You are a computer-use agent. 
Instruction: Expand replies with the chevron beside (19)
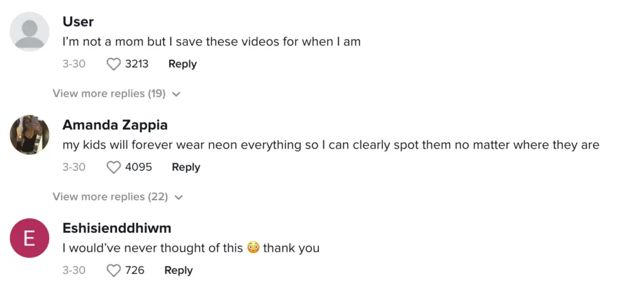tap(176, 94)
